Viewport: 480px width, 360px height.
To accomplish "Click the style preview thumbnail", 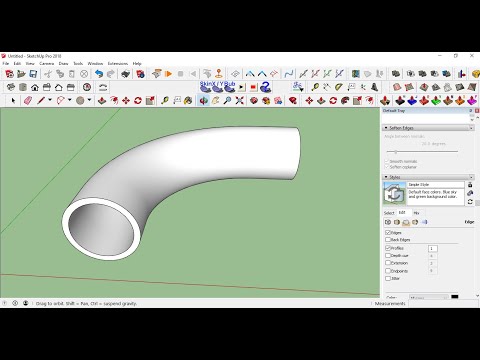I will [394, 193].
